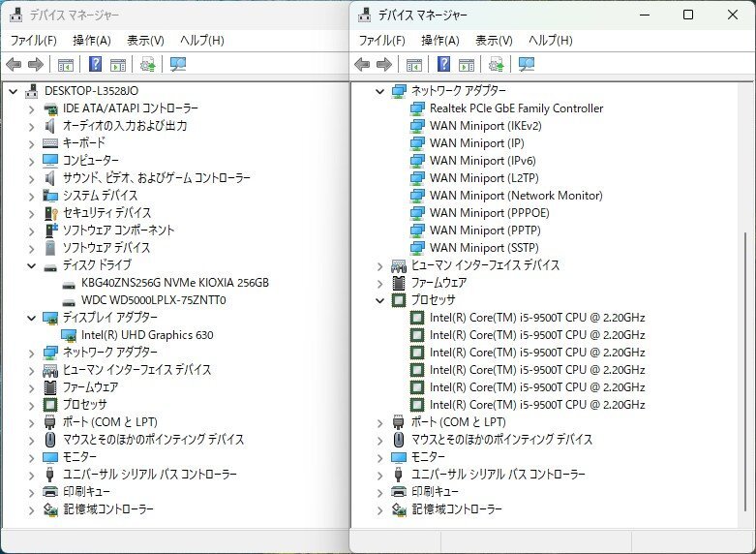Open ヘルプ(H) menu in left window
The image size is (756, 554).
pos(202,41)
